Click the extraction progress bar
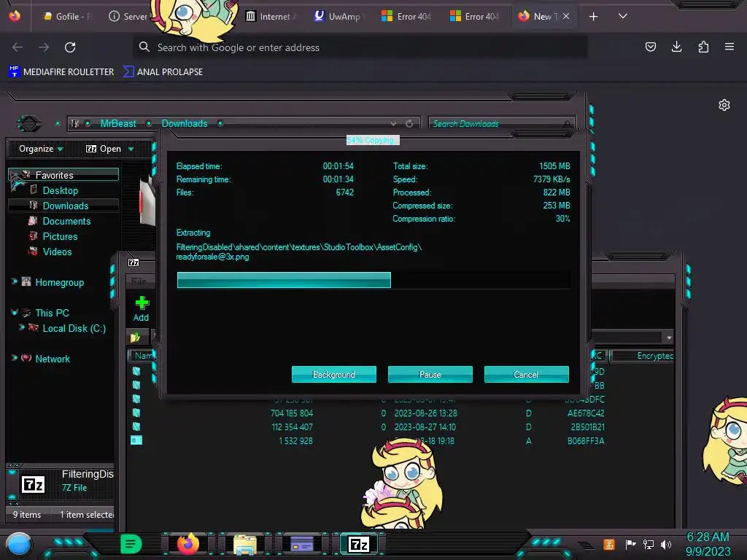The image size is (747, 560). point(373,280)
